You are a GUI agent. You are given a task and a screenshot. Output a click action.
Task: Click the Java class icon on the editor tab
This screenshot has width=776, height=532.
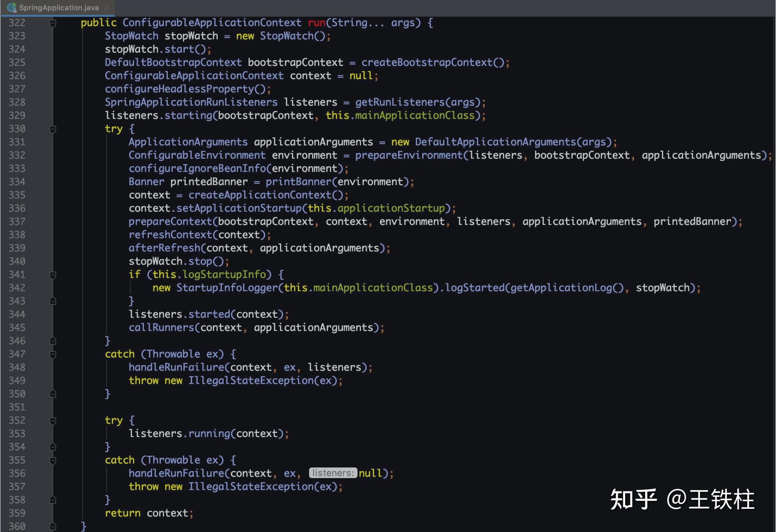pos(12,7)
